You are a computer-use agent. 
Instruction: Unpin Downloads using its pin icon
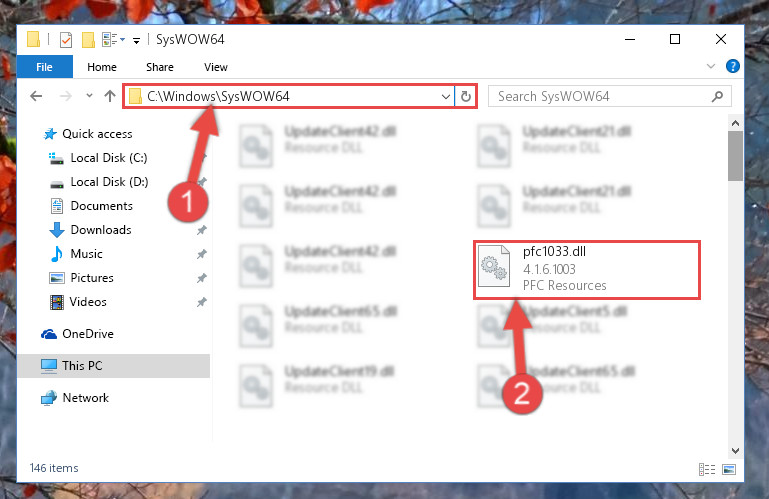click(202, 230)
